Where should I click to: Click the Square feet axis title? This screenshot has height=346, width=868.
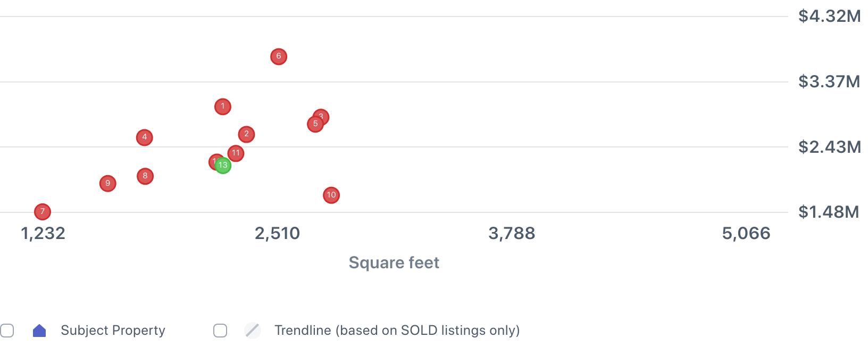394,262
